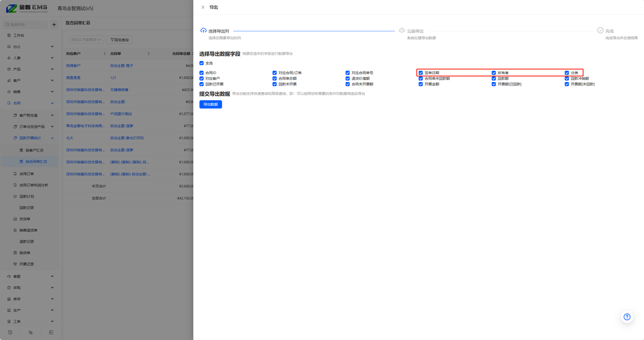Uncheck the 分类 checkbox
The width and height of the screenshot is (644, 340).
(567, 73)
